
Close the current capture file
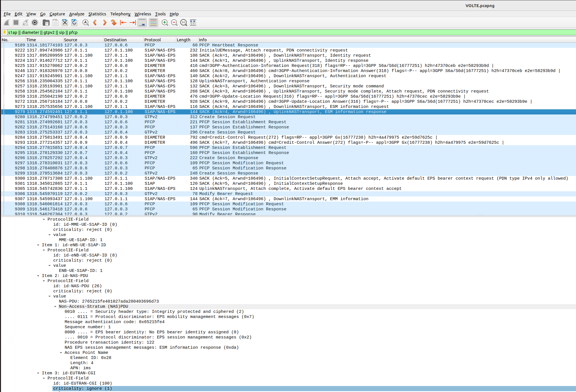65,23
